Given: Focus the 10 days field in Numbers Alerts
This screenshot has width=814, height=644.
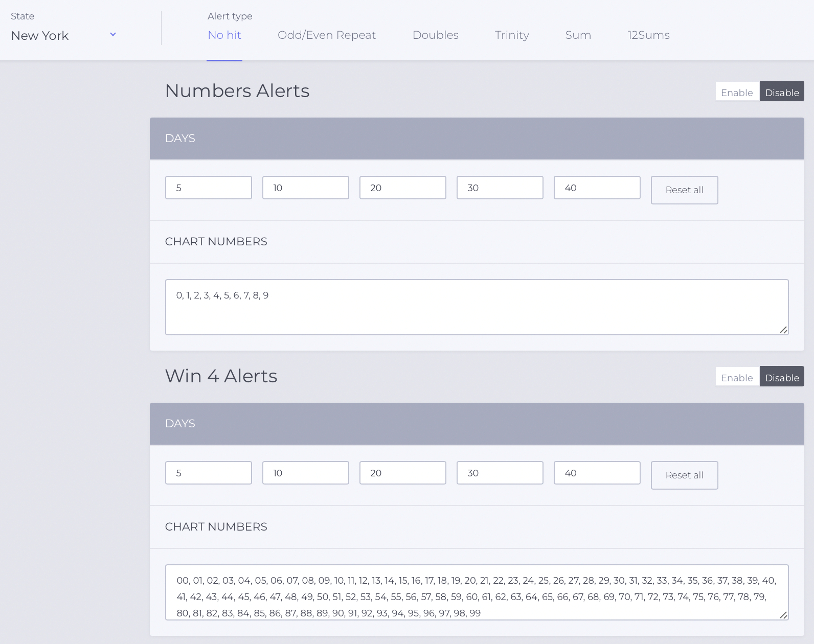Looking at the screenshot, I should 306,188.
